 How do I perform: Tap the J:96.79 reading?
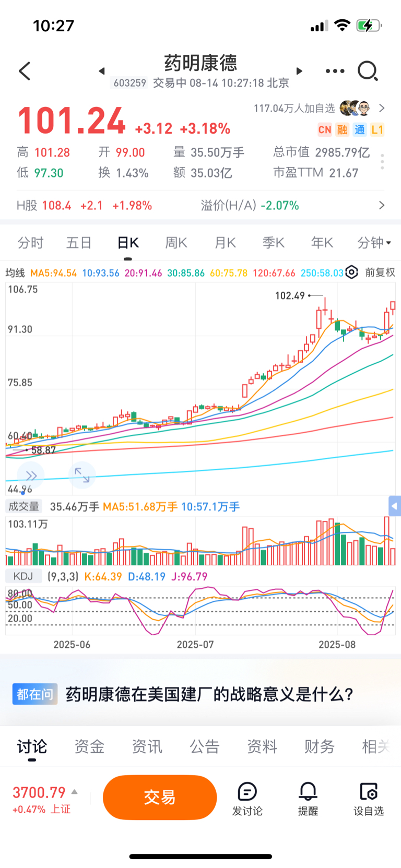(190, 577)
